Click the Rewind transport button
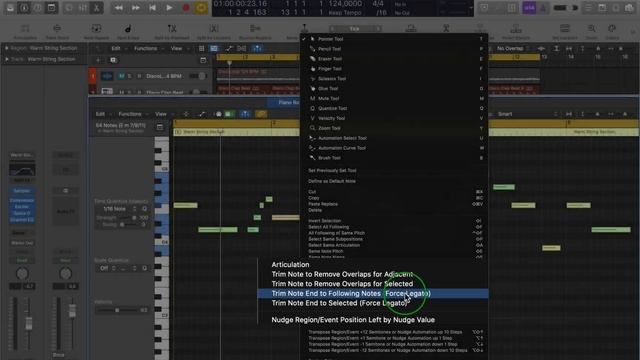Viewport: 640px width, 360px height. coord(118,8)
